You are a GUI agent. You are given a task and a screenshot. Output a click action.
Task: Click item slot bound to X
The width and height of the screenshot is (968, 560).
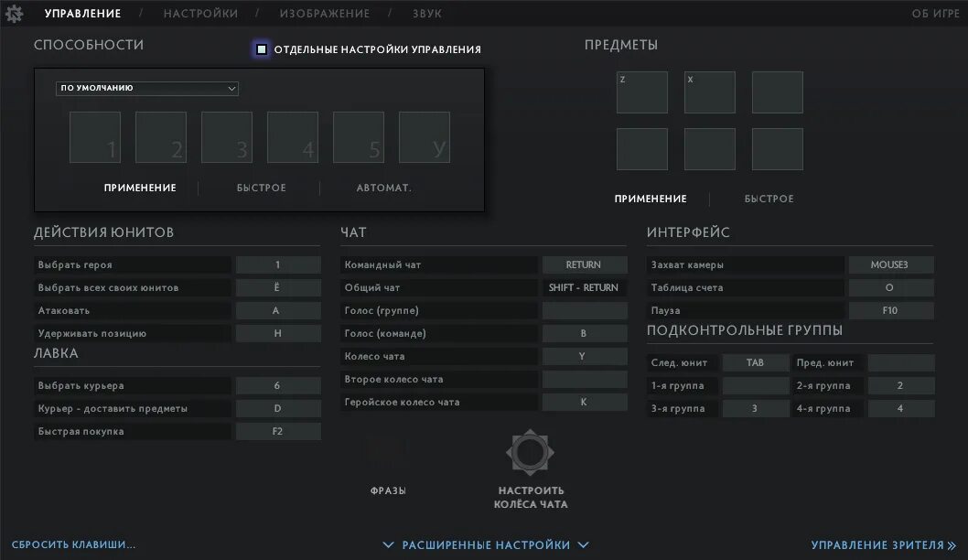pos(710,92)
